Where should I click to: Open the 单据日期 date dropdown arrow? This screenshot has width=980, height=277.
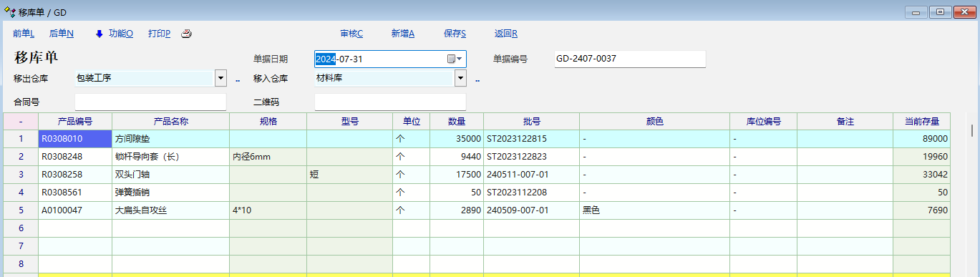pyautogui.click(x=460, y=59)
